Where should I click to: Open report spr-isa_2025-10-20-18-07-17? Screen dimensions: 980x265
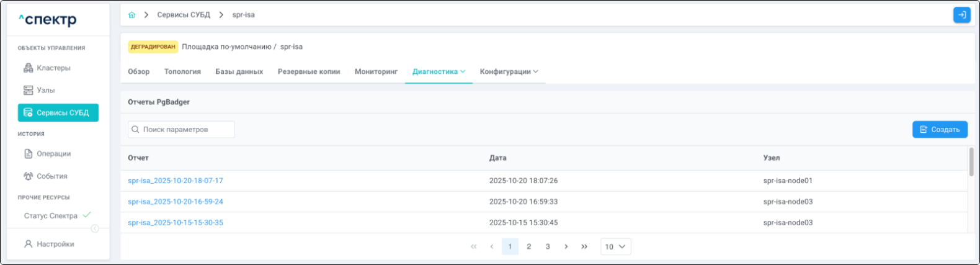click(x=176, y=181)
